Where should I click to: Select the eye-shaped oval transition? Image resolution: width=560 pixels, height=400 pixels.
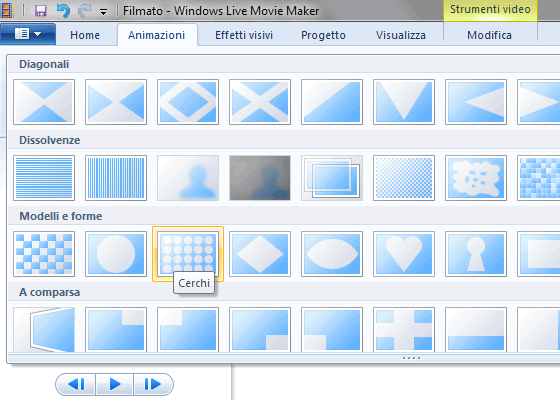pos(332,254)
